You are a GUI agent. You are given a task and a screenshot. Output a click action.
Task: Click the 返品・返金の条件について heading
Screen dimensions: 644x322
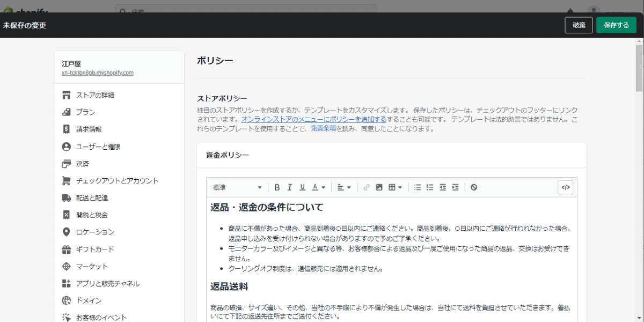(x=267, y=207)
